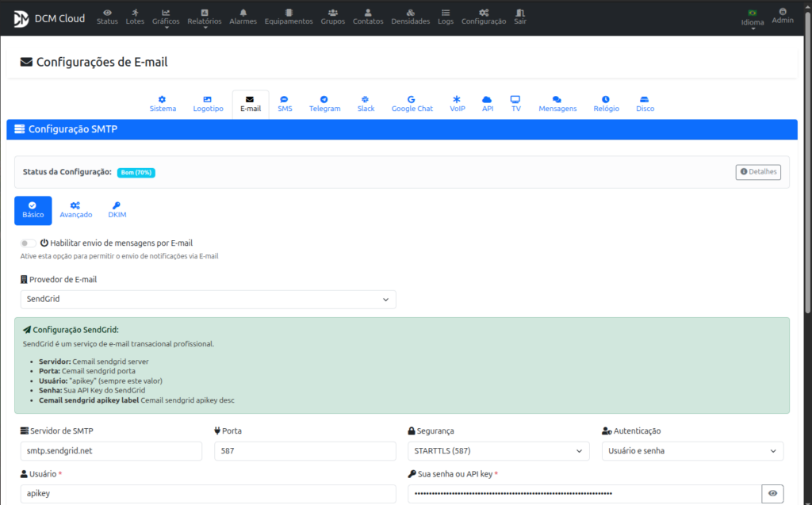Open the Slack settings tab
Screen dimensions: 812x505
(366, 104)
